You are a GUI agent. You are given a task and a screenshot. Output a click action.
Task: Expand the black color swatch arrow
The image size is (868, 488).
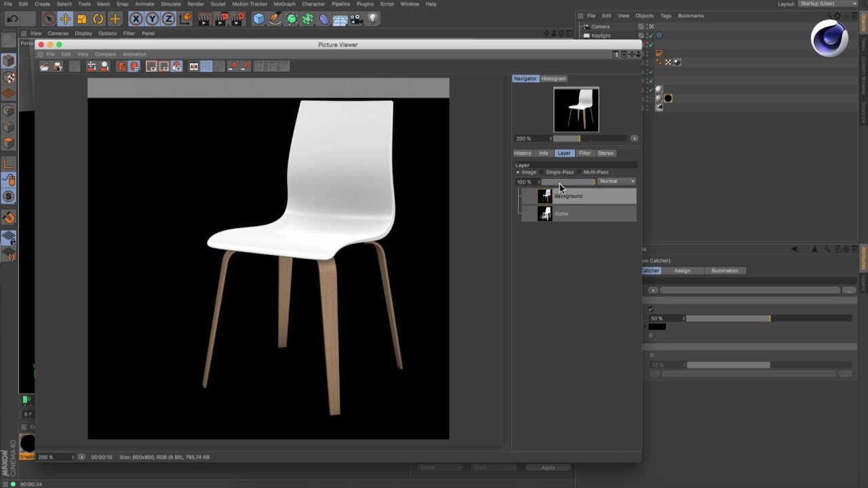(646, 327)
